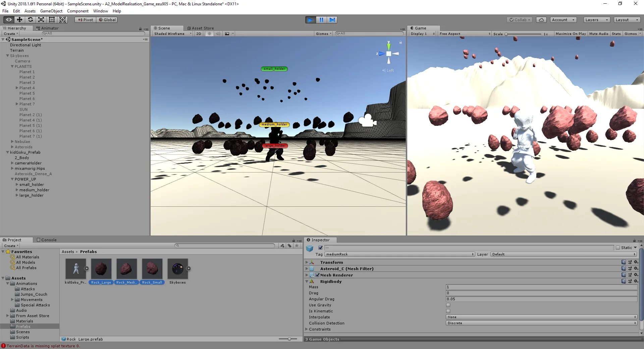Viewport: 644px width, 349px height.
Task: Enable Is Kinematic checkbox
Action: click(448, 311)
